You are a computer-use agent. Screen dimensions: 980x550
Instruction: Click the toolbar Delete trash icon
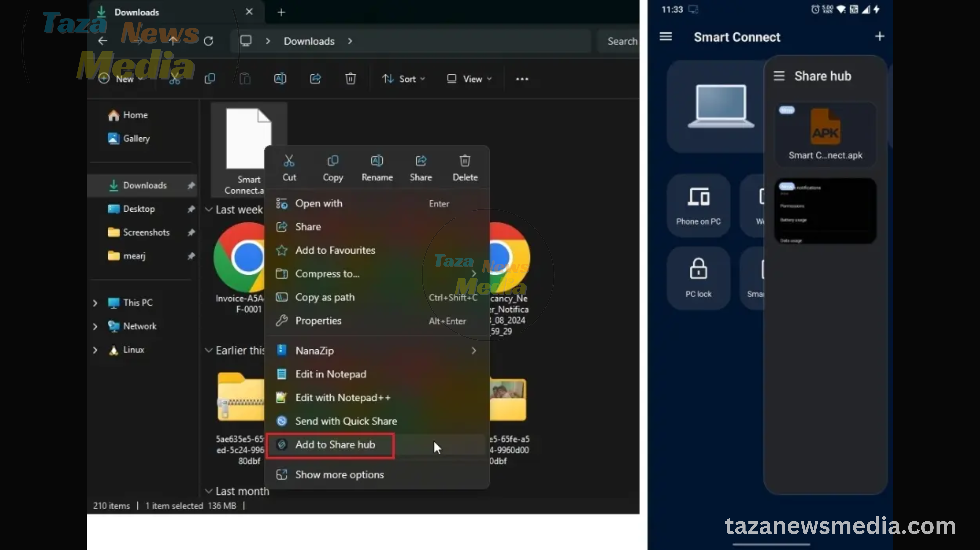pos(350,79)
